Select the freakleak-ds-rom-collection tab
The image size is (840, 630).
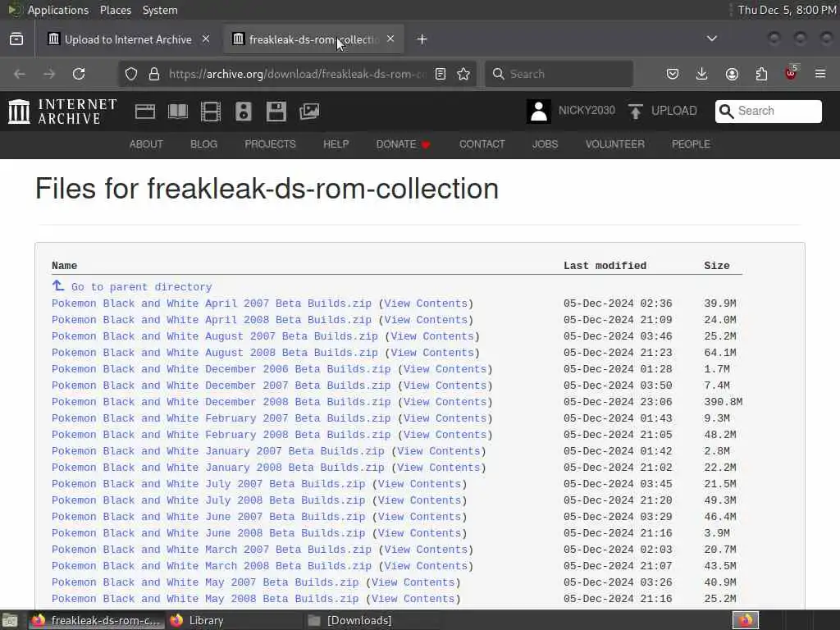click(x=313, y=39)
